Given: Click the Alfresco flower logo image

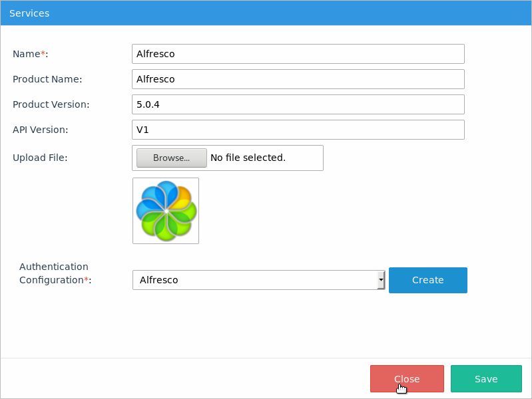Looking at the screenshot, I should tap(166, 211).
